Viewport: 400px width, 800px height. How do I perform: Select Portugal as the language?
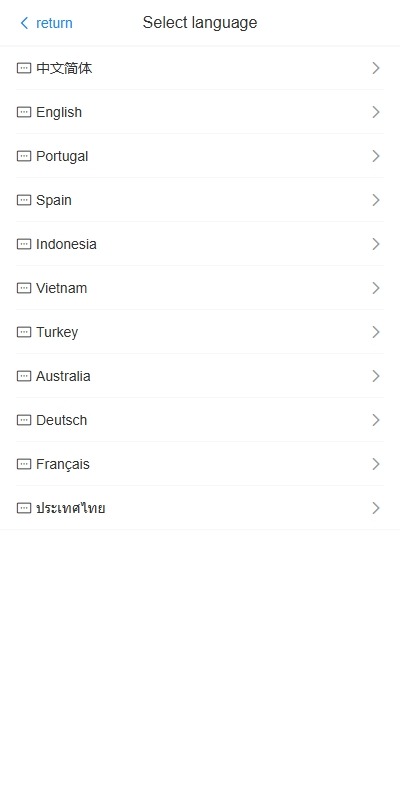tap(200, 156)
